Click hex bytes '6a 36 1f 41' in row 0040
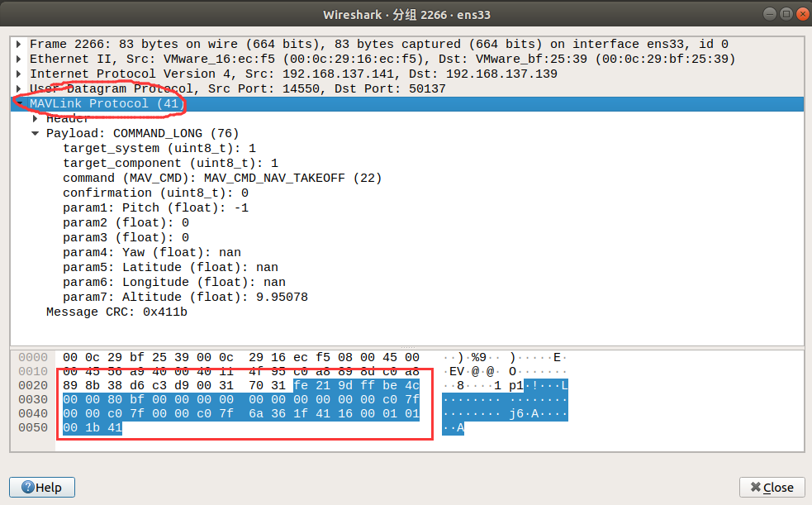Screen dimensions: 812x505 tap(278, 413)
